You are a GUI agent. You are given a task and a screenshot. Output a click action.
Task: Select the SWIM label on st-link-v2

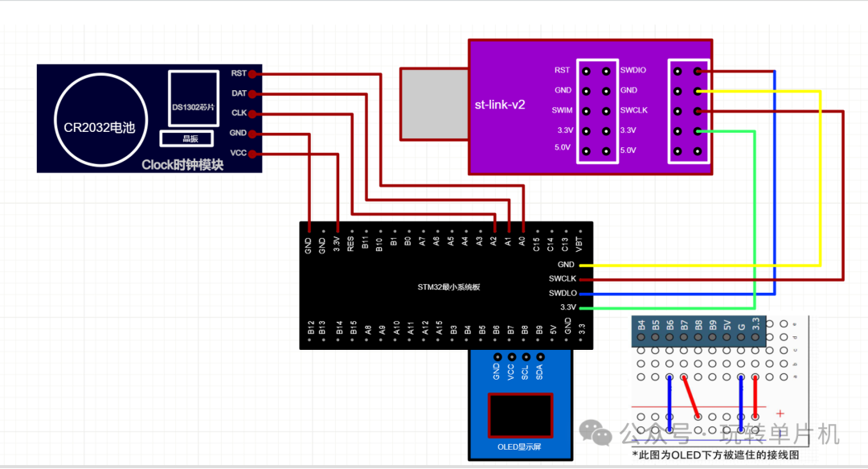(562, 110)
